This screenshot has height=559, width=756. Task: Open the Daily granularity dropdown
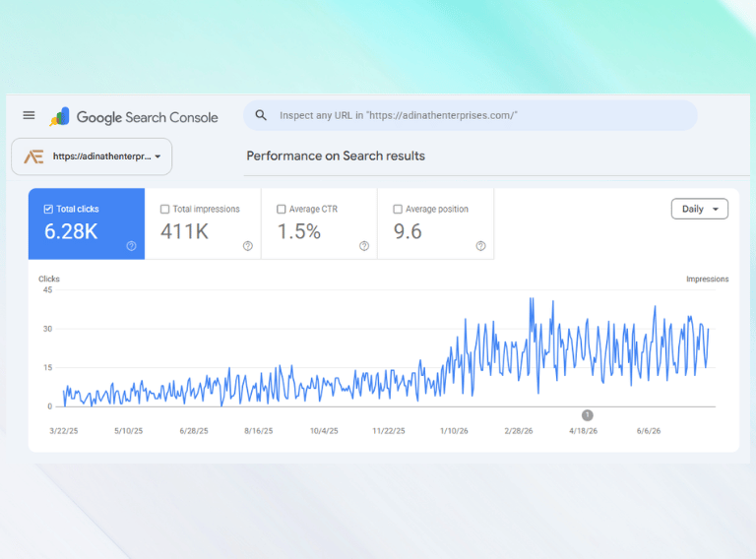tap(700, 210)
